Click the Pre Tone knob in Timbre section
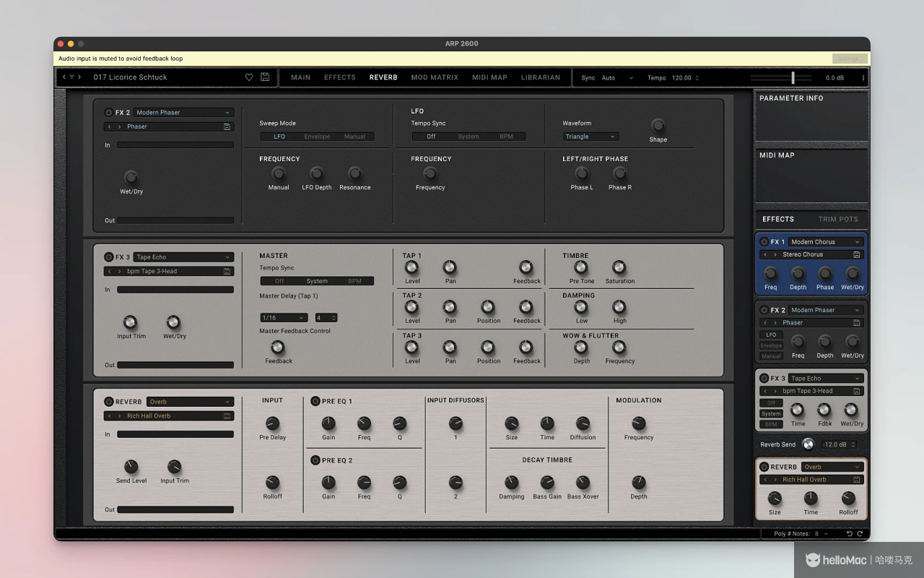 (581, 267)
